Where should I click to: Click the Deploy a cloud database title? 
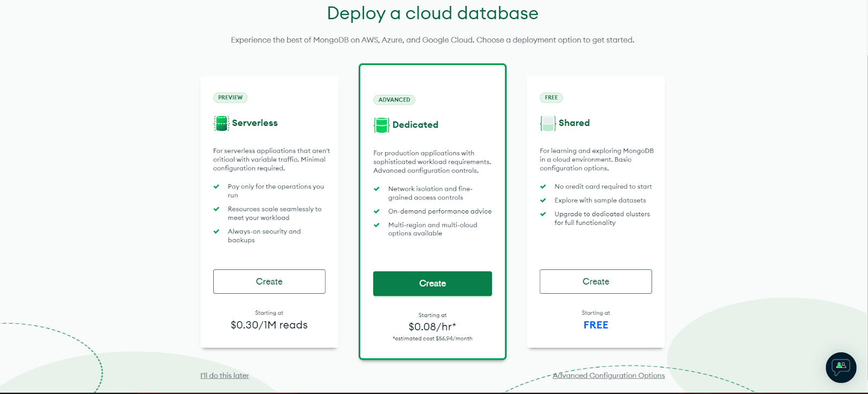pyautogui.click(x=432, y=13)
